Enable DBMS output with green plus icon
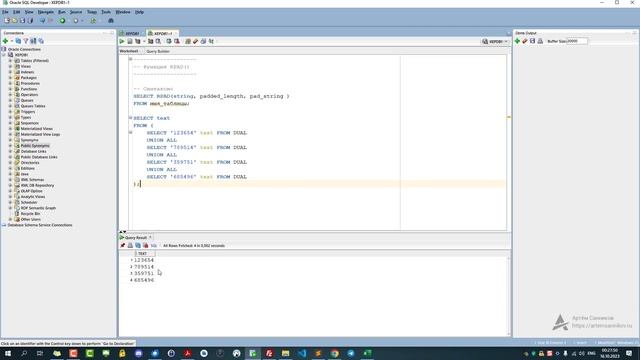 (x=518, y=41)
